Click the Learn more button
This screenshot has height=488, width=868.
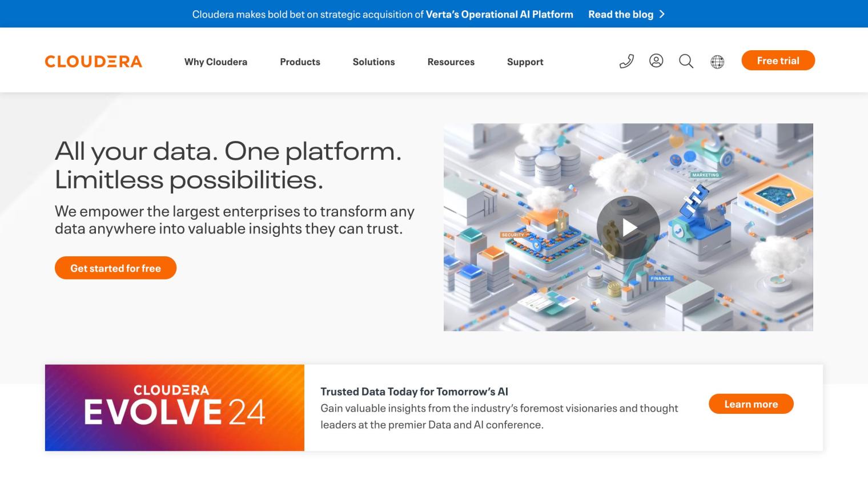click(751, 404)
